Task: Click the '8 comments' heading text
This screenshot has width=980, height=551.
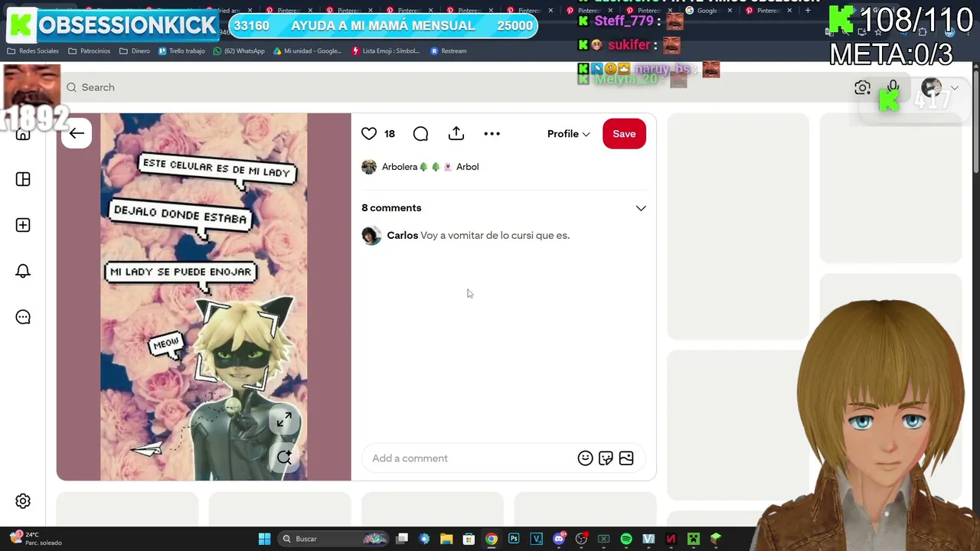Action: pyautogui.click(x=391, y=208)
